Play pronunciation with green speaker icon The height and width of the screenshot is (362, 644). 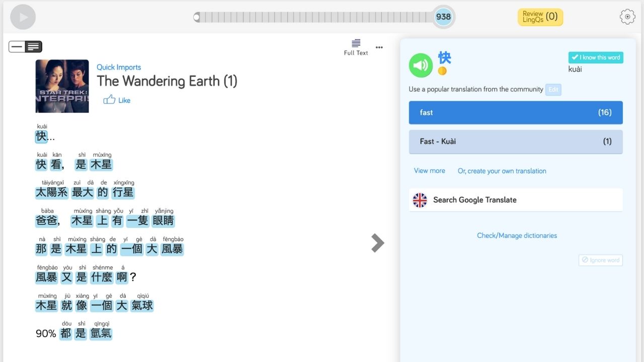421,65
